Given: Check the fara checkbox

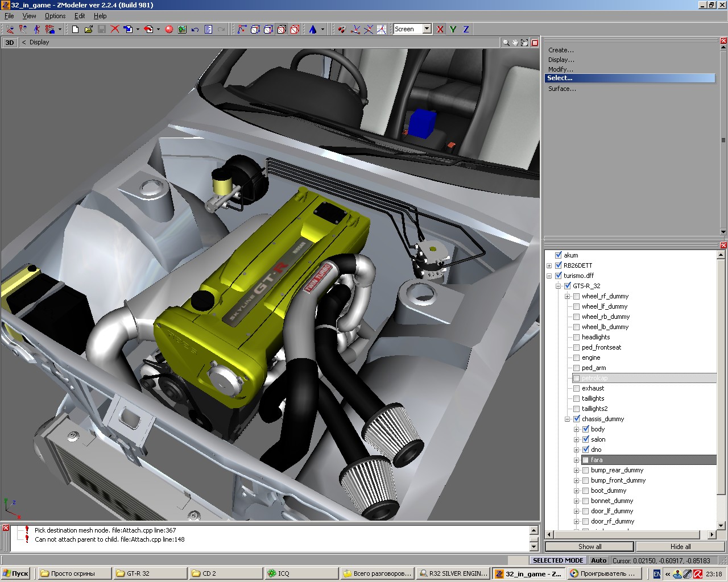Looking at the screenshot, I should 586,460.
